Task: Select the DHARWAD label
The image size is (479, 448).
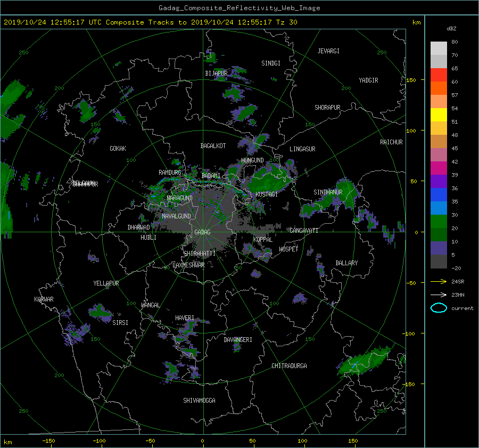Action: (x=138, y=227)
